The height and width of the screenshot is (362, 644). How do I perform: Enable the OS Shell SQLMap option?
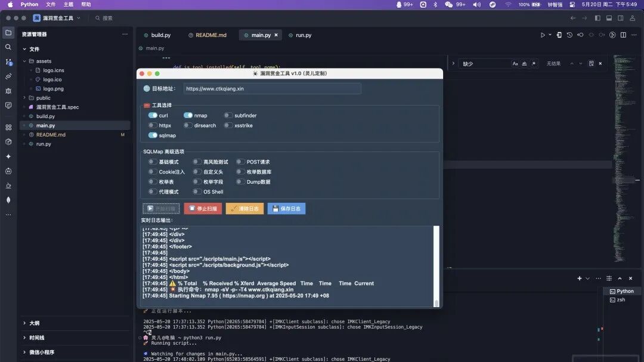coord(197,191)
